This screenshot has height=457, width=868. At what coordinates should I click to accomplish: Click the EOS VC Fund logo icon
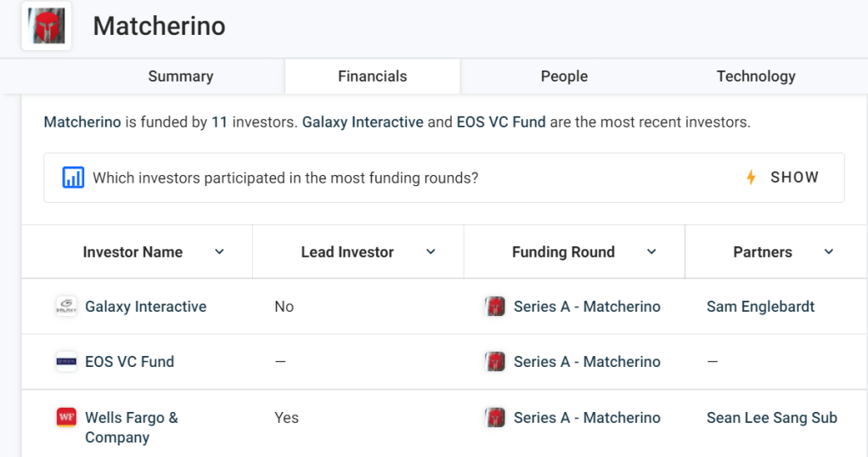(66, 361)
